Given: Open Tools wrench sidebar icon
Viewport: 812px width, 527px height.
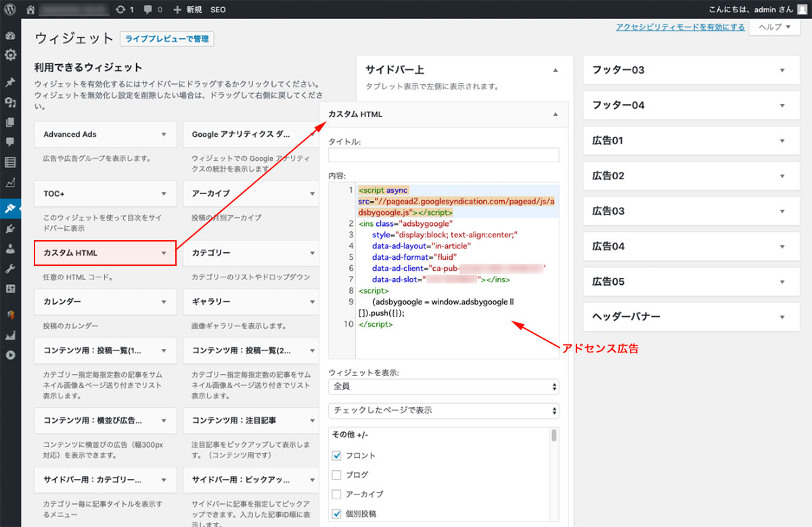Looking at the screenshot, I should click(10, 269).
